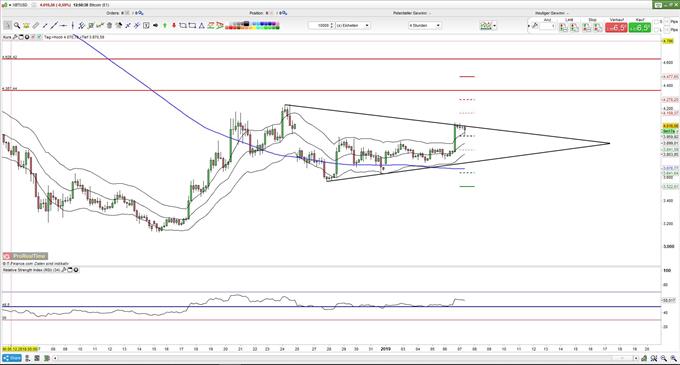Open trading settings wrench in order panel
Screen dimensions: 680x365
(535, 26)
